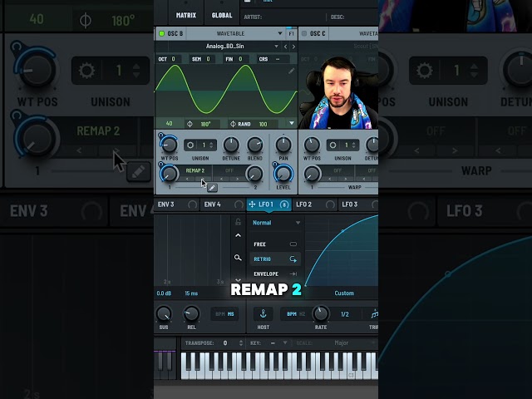Click OSC B LEVEL modulation source dot
532x399 pixels.
tap(274, 165)
